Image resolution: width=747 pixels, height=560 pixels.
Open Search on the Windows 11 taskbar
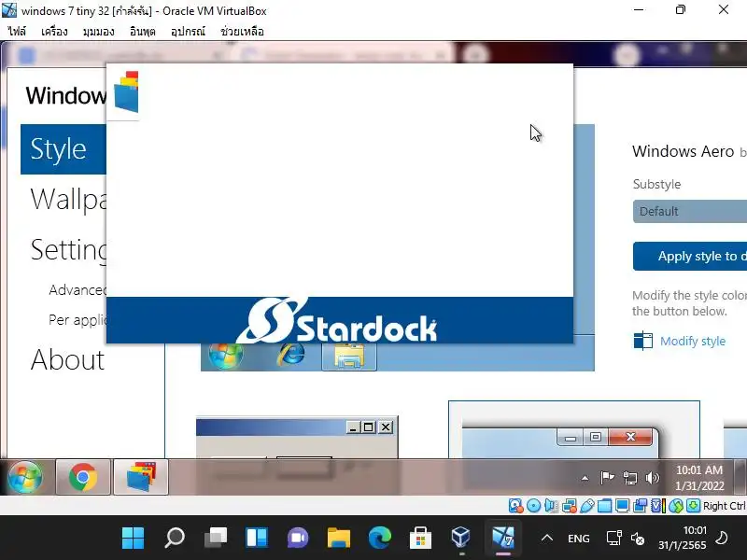175,539
